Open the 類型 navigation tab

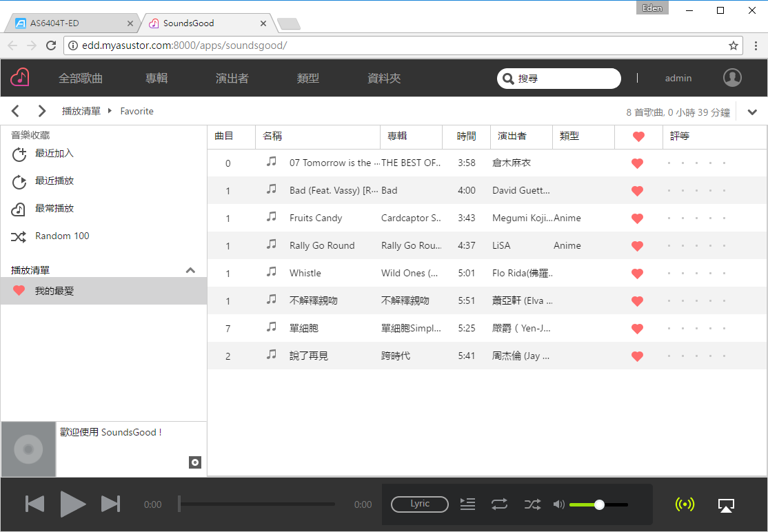[308, 79]
